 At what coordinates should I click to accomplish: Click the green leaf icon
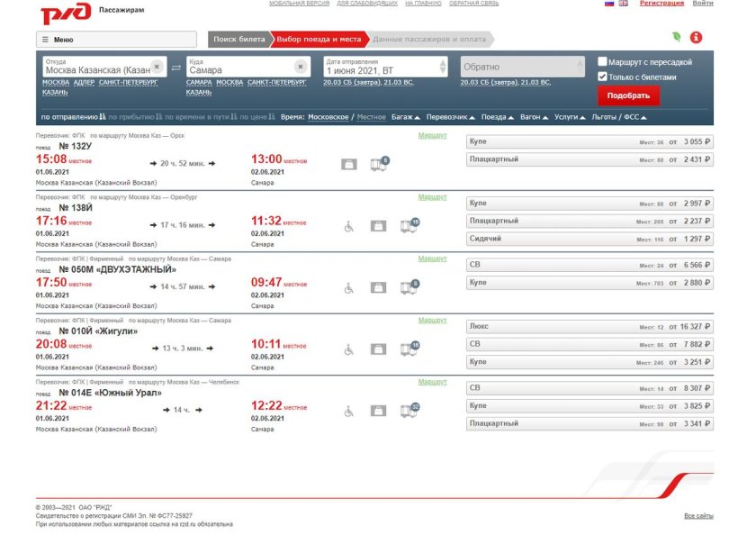point(676,38)
